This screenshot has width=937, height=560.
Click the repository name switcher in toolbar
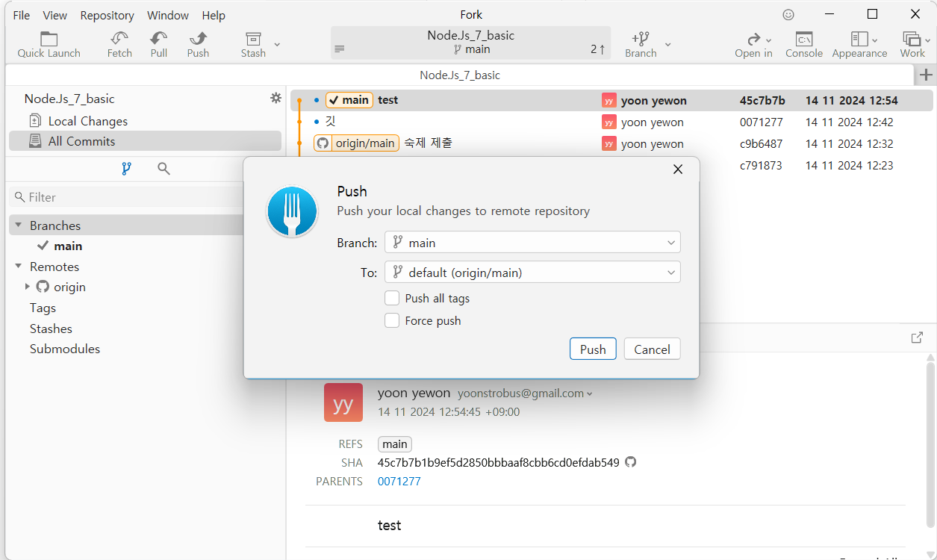[x=470, y=43]
